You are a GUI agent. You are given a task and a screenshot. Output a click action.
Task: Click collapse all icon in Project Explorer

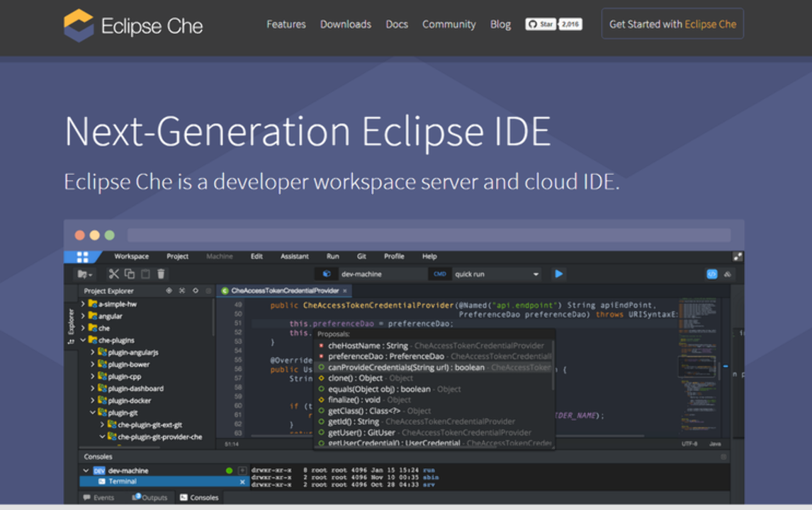182,291
